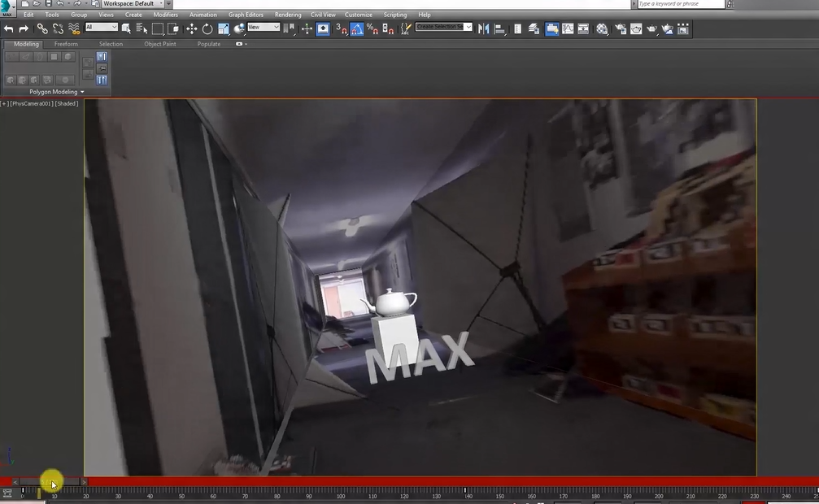Open the Render Setup teapot icon
The height and width of the screenshot is (504, 819).
621,28
